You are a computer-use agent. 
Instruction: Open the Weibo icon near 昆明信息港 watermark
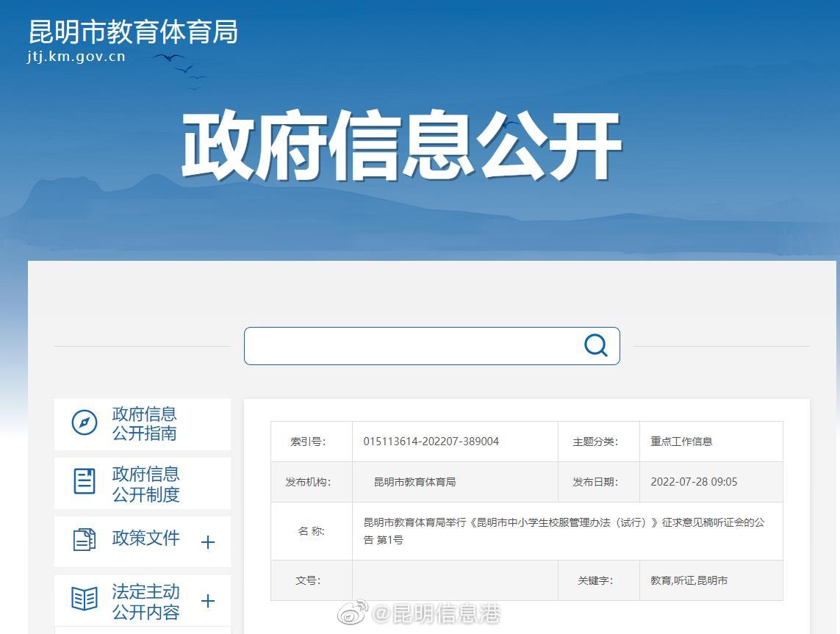click(351, 612)
